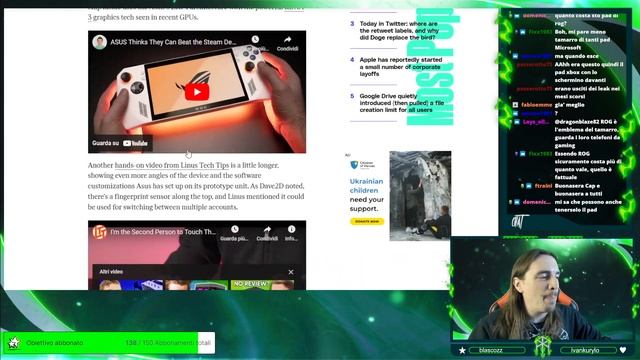Image resolution: width=640 pixels, height=360 pixels.
Task: Click the @dragonblaze82 ROG chat message
Action: pos(588,133)
